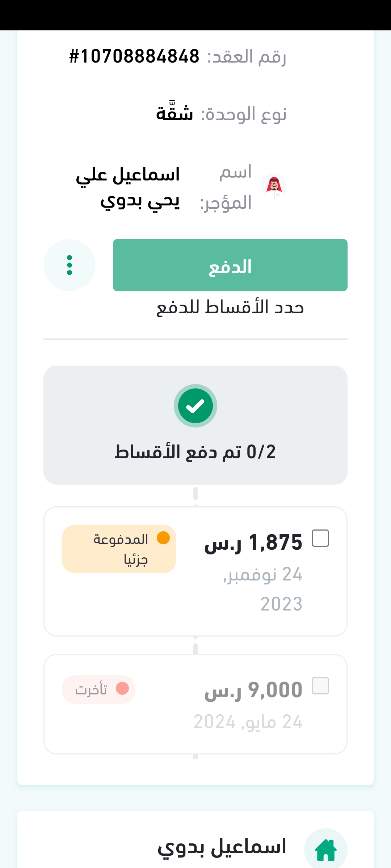Click the 24 مايو 2024 due date
This screenshot has width=391, height=868.
point(248,722)
